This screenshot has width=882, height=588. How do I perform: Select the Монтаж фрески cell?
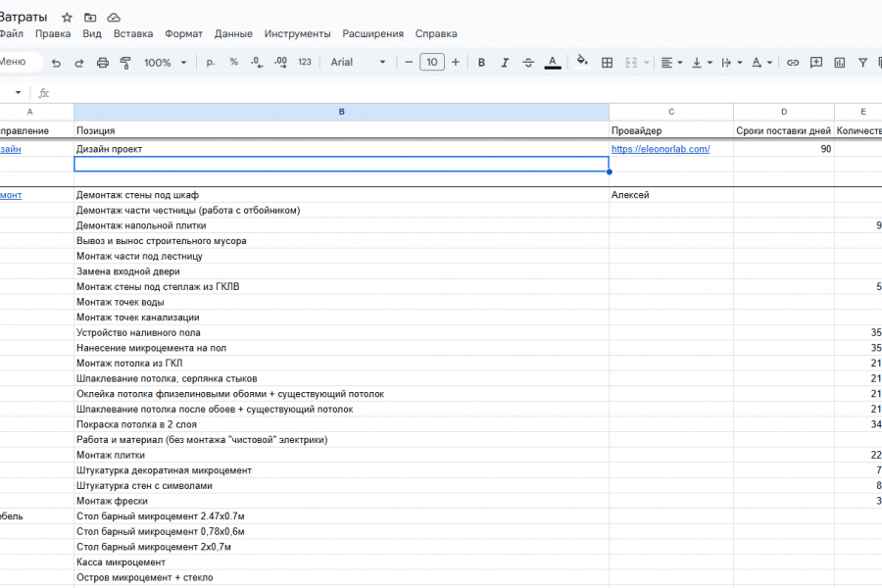click(x=341, y=501)
